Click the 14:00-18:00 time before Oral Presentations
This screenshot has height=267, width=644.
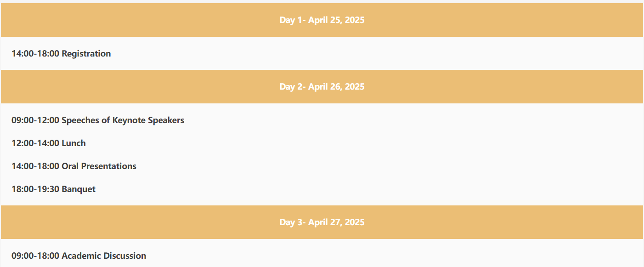[35, 166]
